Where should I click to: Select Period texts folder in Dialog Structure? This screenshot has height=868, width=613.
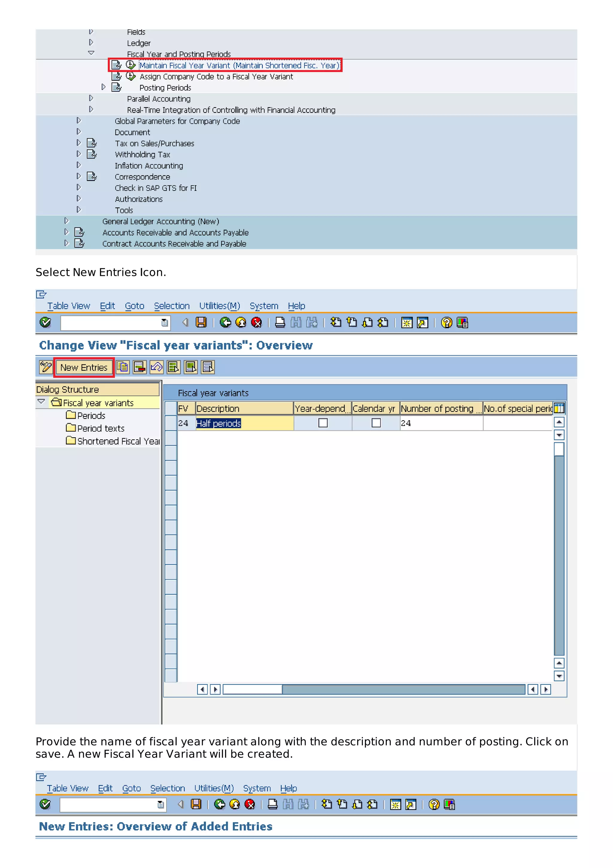[101, 428]
